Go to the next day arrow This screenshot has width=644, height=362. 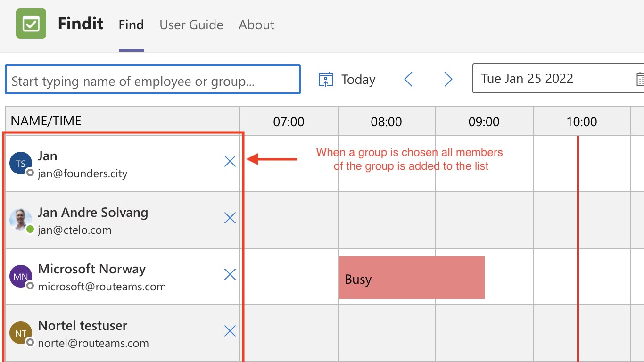[x=448, y=79]
